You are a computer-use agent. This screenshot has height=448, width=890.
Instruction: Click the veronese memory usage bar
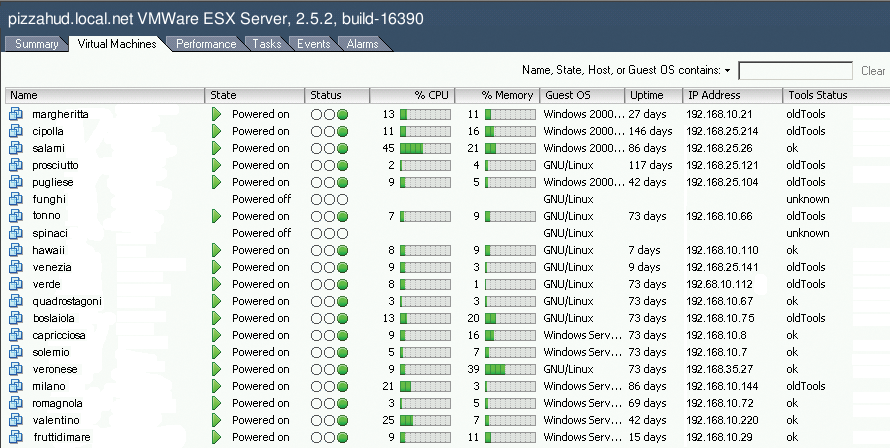click(510, 369)
